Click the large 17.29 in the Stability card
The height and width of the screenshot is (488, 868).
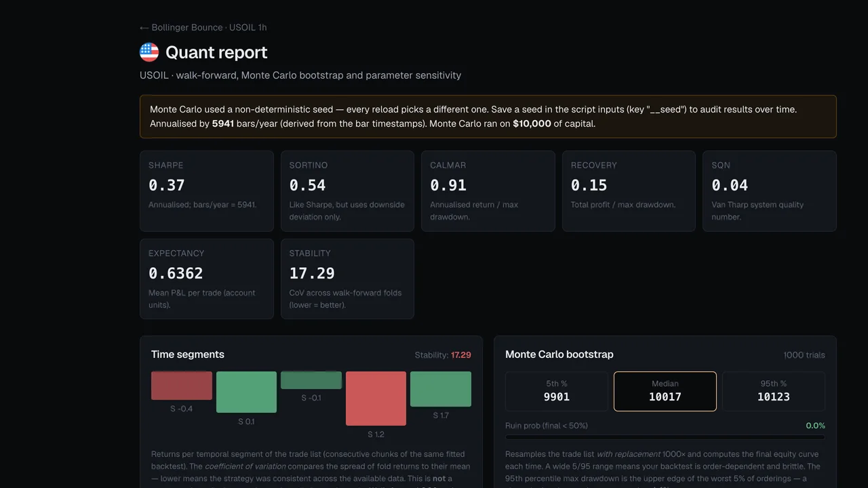[x=312, y=273]
